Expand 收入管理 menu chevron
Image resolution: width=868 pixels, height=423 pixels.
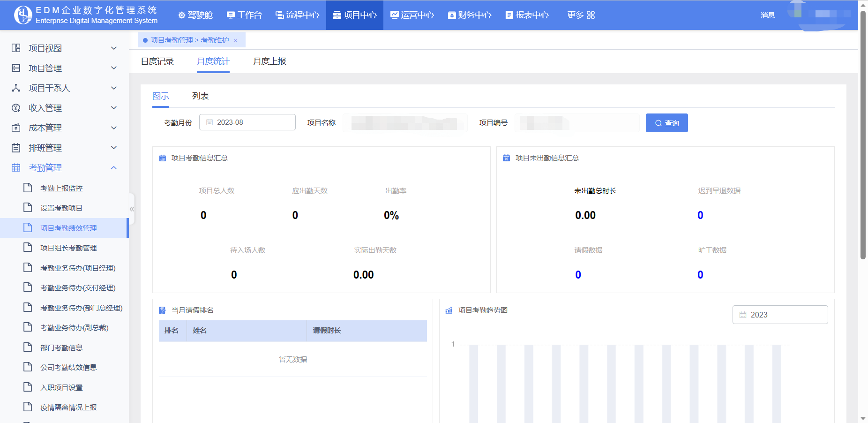[x=113, y=108]
